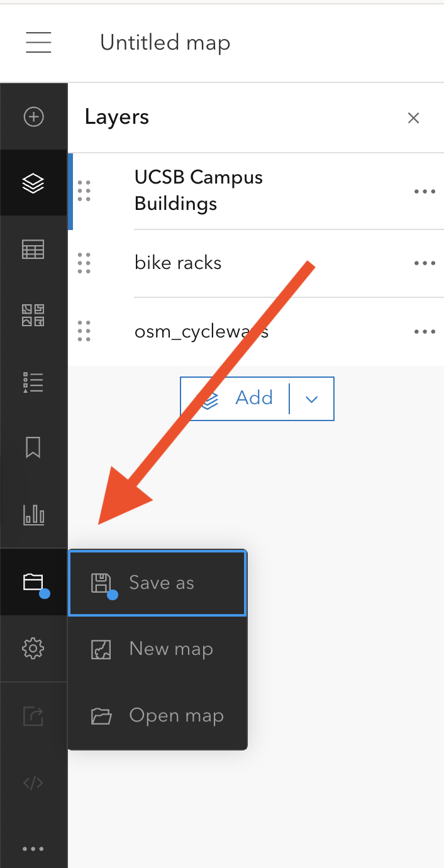
Task: Show the Legend sidebar icon
Action: click(x=33, y=382)
